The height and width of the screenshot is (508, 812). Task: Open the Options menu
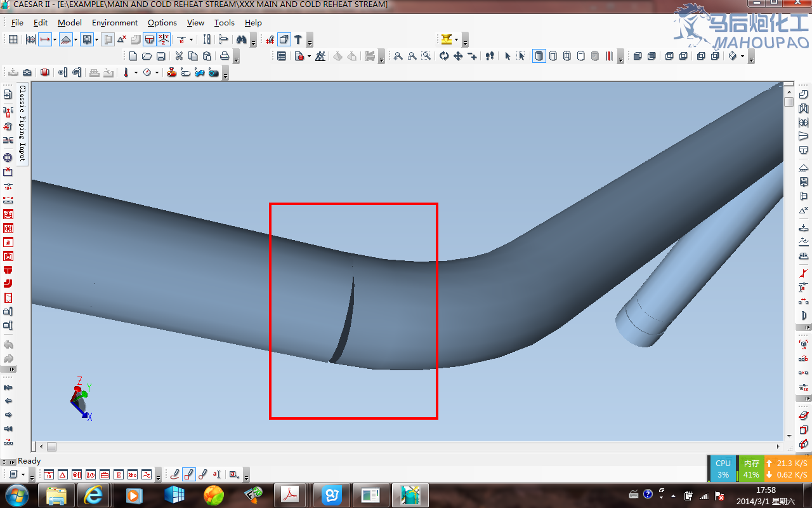coord(162,22)
